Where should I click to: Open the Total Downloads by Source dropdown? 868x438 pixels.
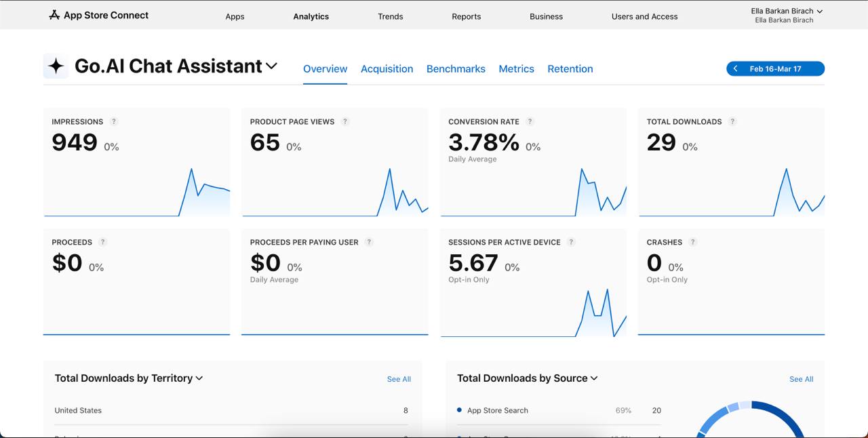[594, 378]
